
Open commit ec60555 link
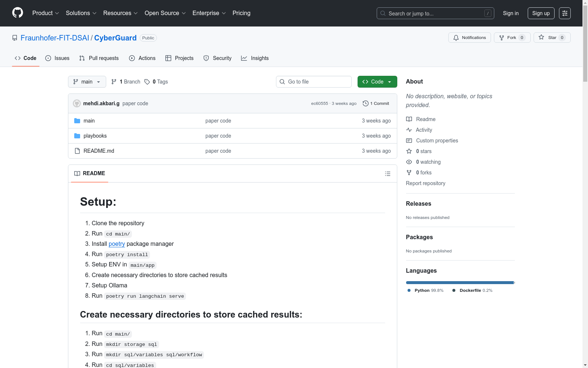tap(319, 103)
